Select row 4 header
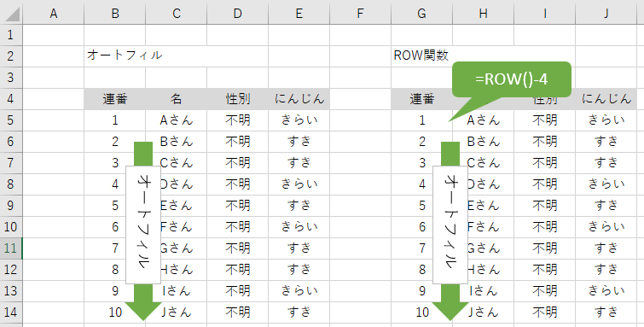 pos(11,99)
